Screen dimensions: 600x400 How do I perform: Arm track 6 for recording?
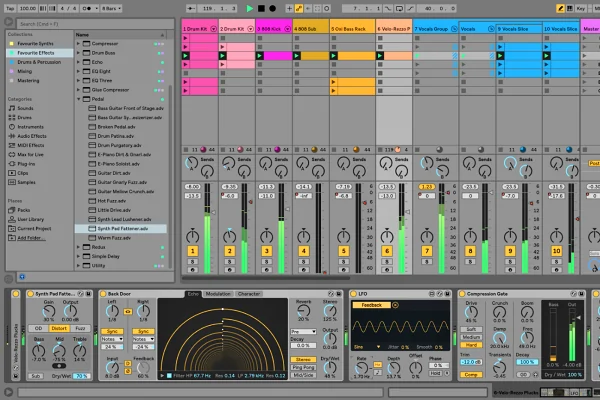[387, 270]
